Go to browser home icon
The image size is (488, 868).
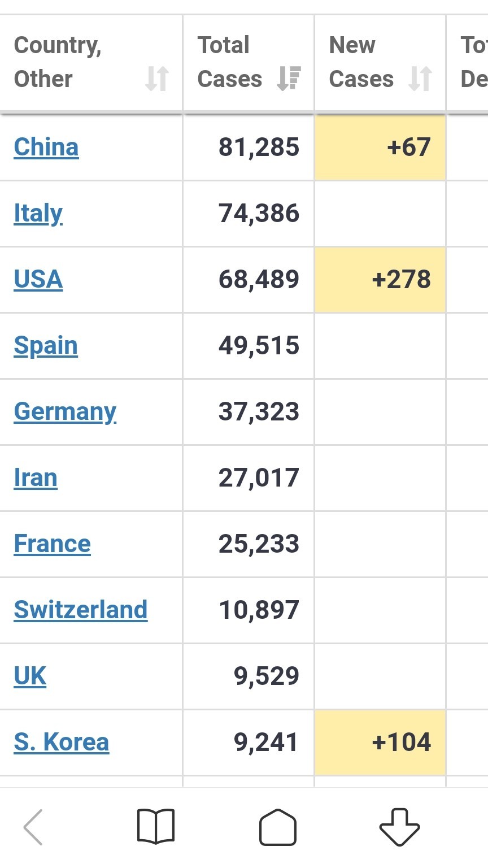(278, 827)
